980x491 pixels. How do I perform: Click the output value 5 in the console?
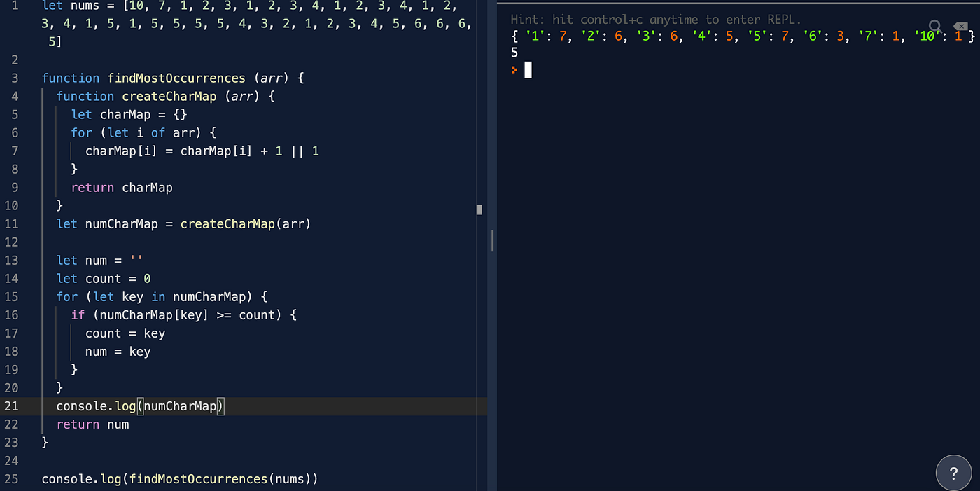pos(514,53)
